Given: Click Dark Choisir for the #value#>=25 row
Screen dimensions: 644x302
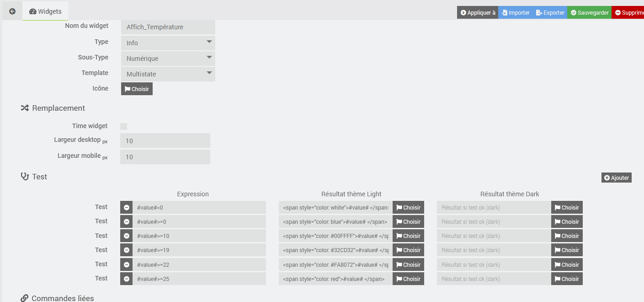Looking at the screenshot, I should (x=567, y=279).
